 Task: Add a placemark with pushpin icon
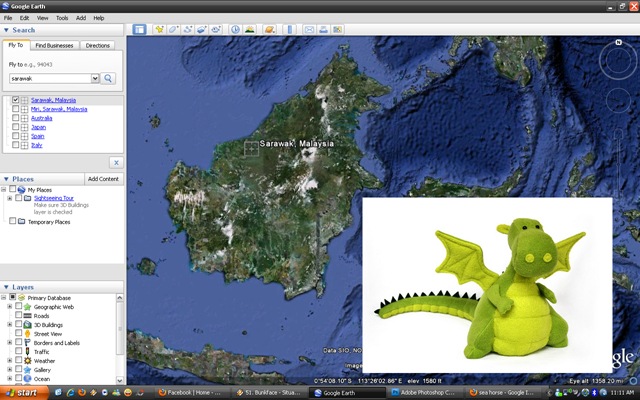159,29
